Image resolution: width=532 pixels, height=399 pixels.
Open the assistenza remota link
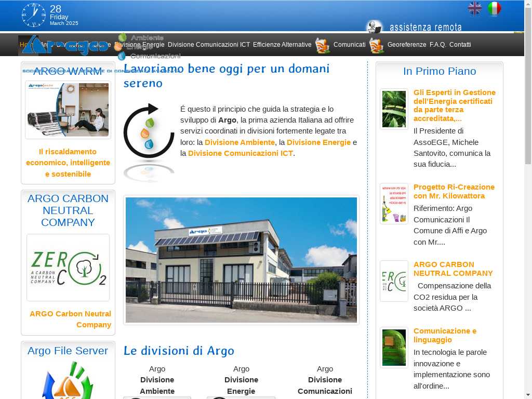click(425, 27)
